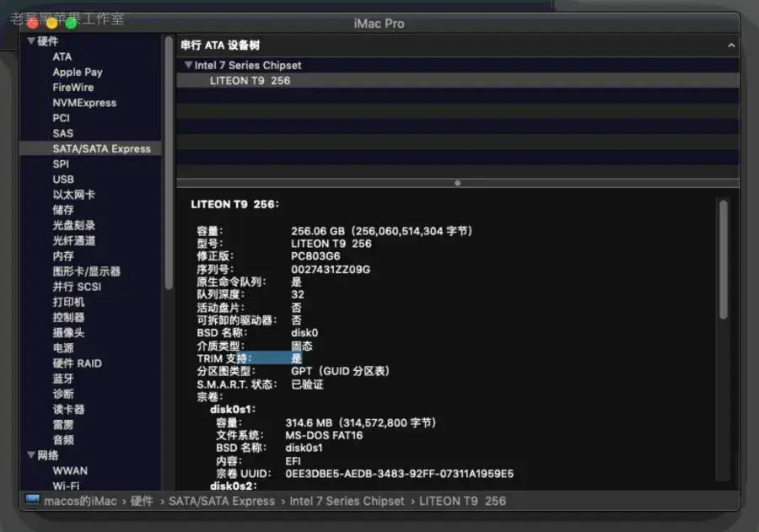Click the disk0s1 volume heading
The image size is (759, 532).
pyautogui.click(x=233, y=410)
